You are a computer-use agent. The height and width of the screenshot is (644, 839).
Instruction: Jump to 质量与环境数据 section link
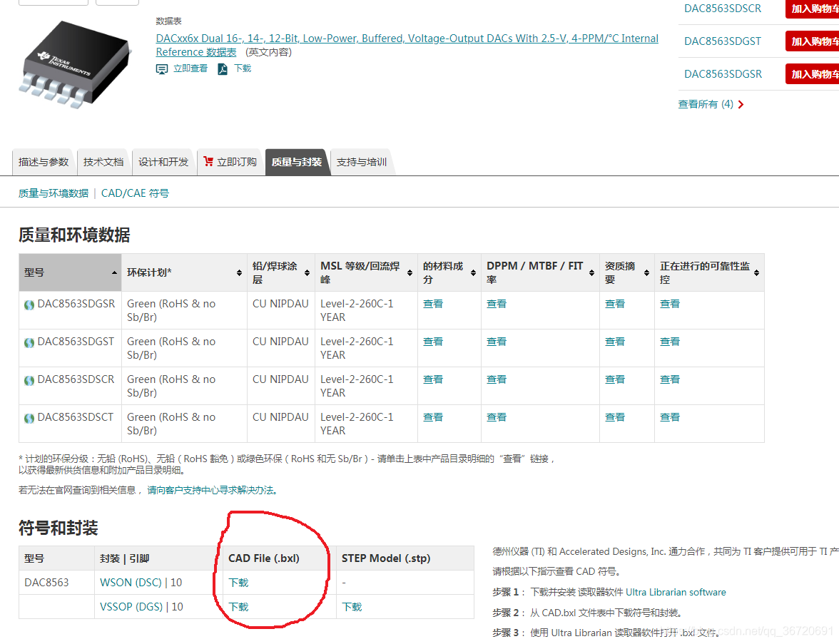point(54,193)
